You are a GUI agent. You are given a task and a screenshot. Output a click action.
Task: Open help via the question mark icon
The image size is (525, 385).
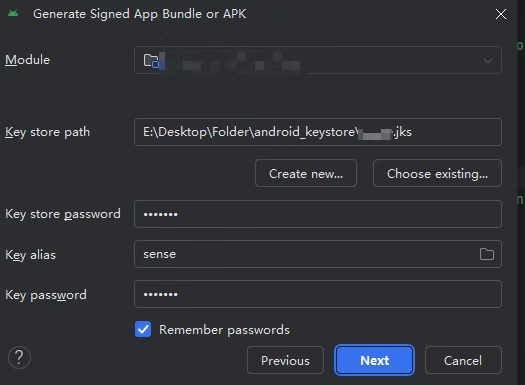pos(19,357)
